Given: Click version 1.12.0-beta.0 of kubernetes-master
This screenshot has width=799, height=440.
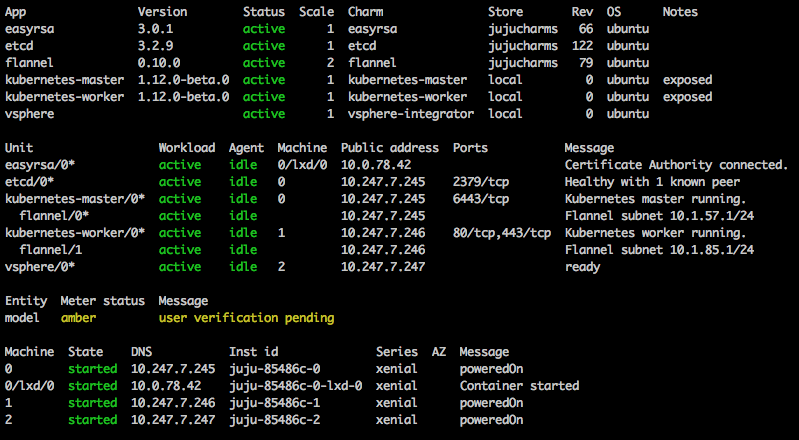Looking at the screenshot, I should tap(183, 80).
